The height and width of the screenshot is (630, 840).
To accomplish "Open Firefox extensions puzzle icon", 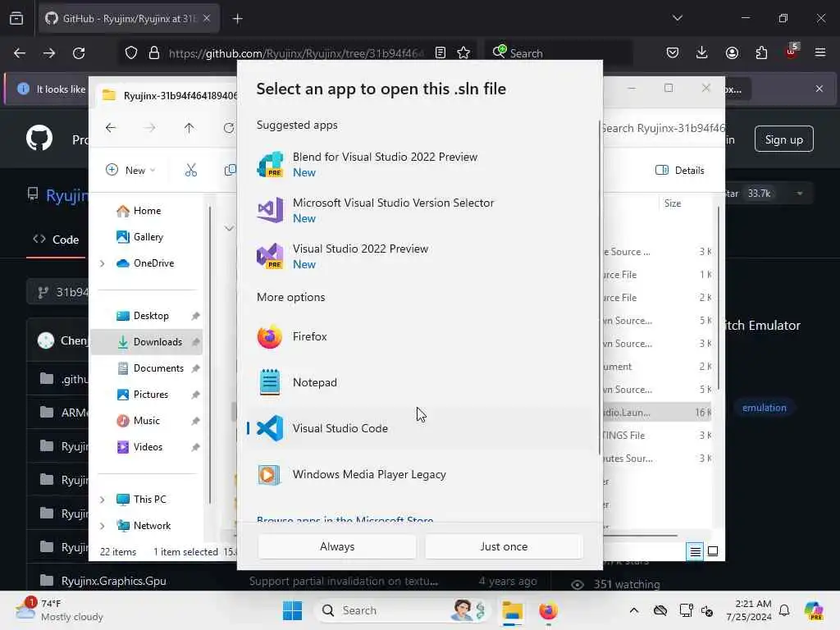I will point(761,53).
